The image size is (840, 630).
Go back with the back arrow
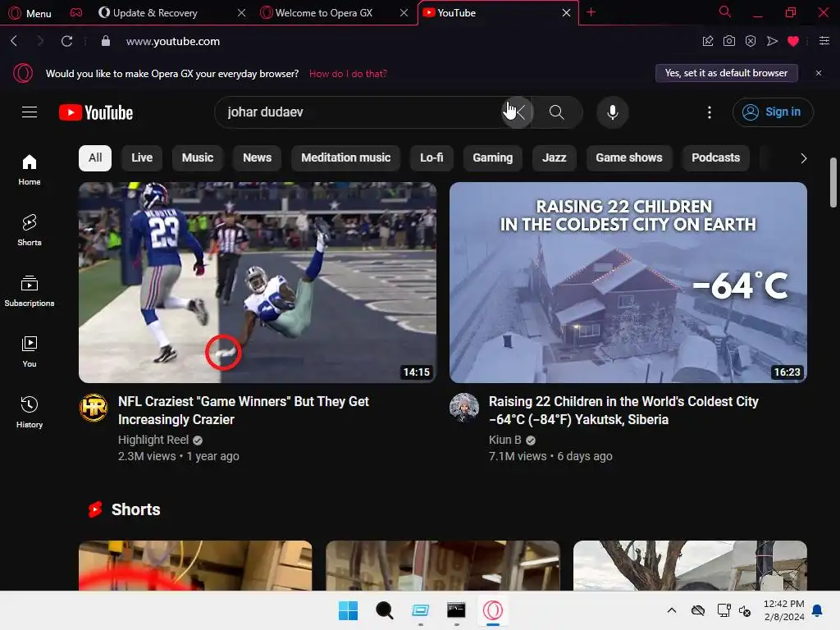coord(15,41)
